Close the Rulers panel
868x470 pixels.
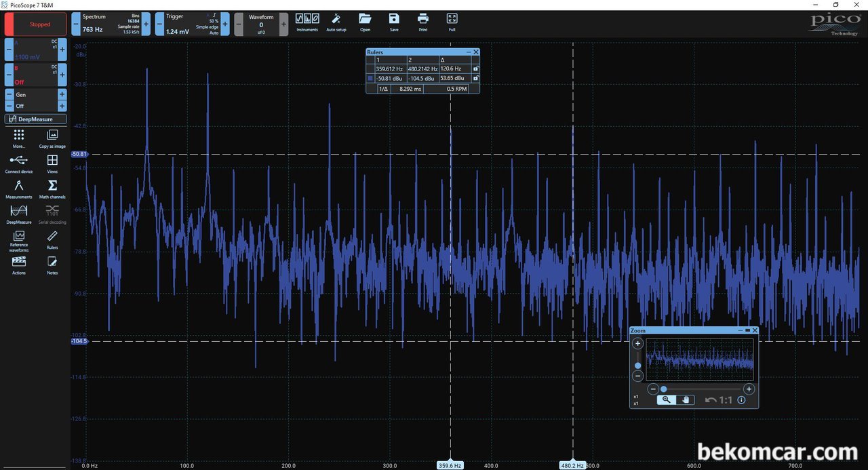[476, 52]
